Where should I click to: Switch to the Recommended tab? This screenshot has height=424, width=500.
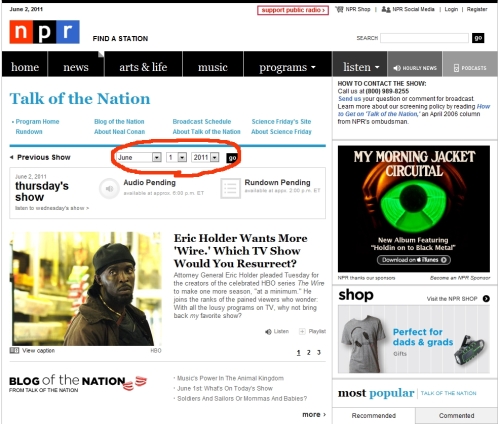[374, 416]
